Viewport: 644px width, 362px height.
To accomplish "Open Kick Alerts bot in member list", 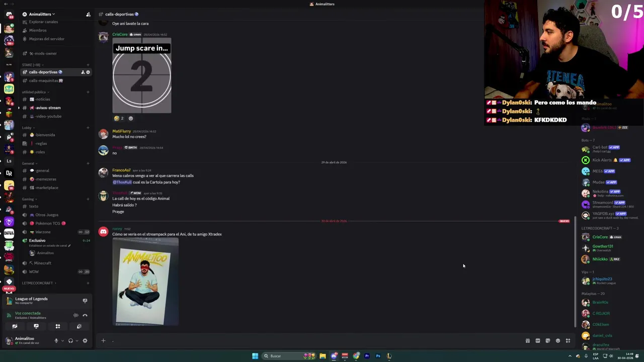I will pos(610,160).
